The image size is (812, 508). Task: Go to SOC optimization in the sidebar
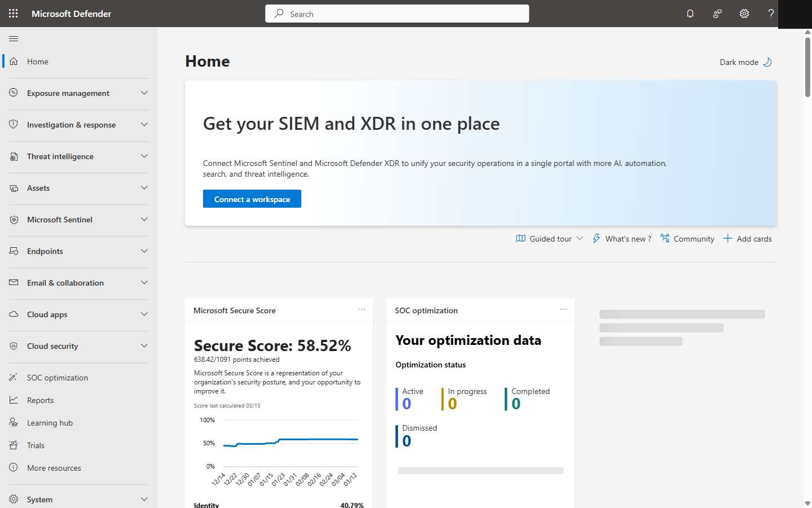coord(57,377)
